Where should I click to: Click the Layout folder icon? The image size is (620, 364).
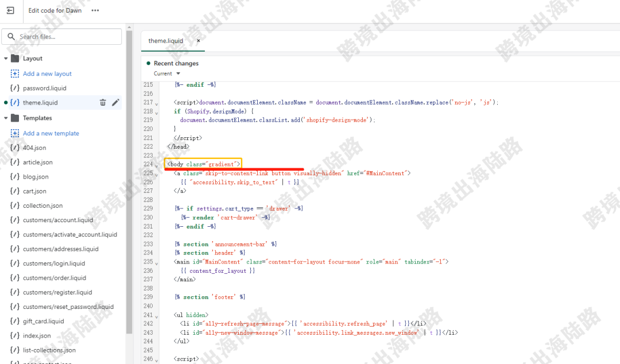15,59
